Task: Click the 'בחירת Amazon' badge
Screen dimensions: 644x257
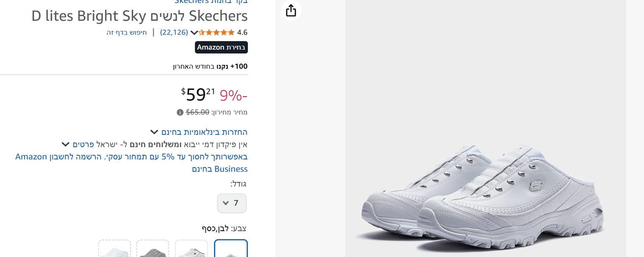Action: click(x=221, y=47)
